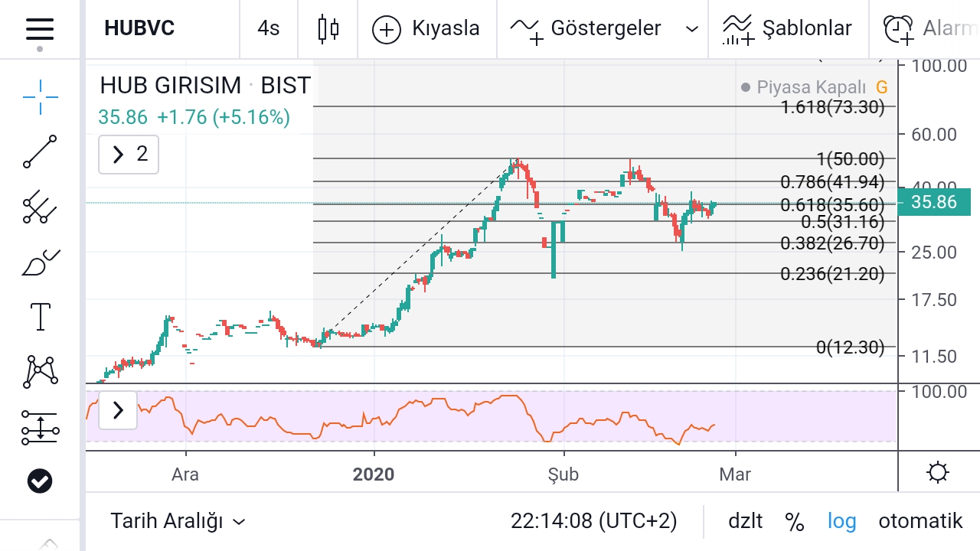Select the brush drawing tool
The height and width of the screenshot is (551, 980).
[40, 262]
